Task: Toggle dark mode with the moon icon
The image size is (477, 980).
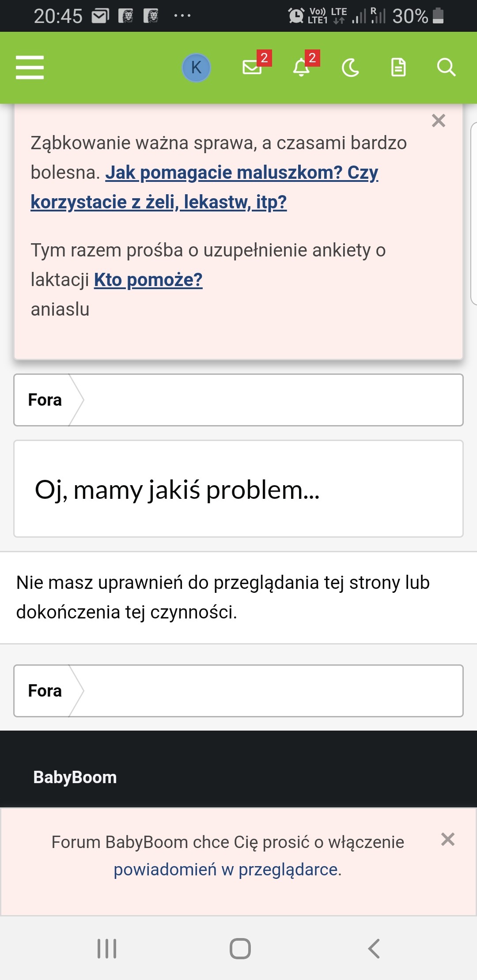Action: pyautogui.click(x=350, y=68)
